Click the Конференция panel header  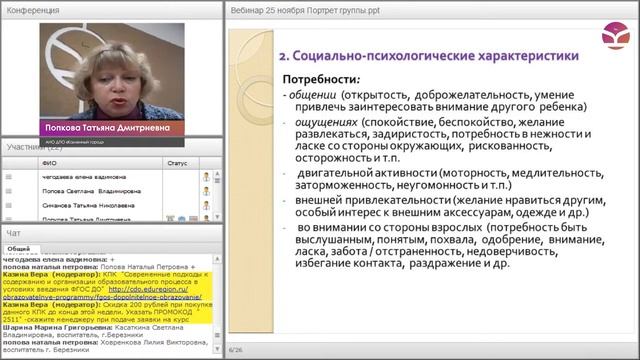pos(112,11)
